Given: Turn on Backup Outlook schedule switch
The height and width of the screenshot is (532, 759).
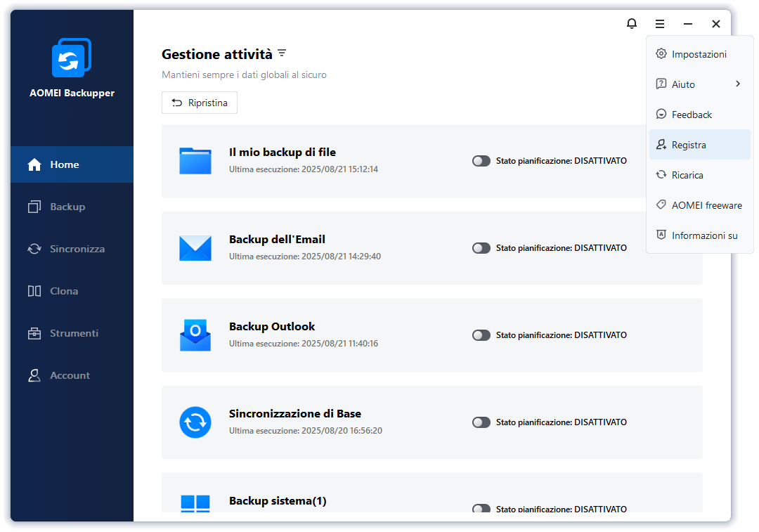Looking at the screenshot, I should tap(481, 335).
